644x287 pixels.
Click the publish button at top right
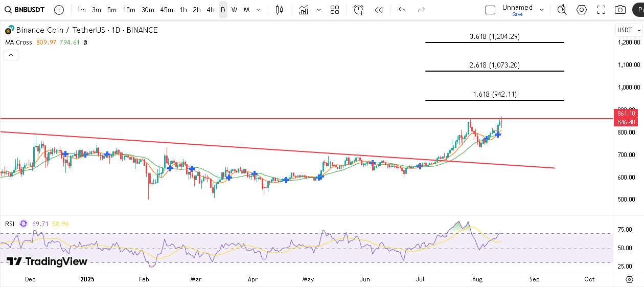coord(637,10)
